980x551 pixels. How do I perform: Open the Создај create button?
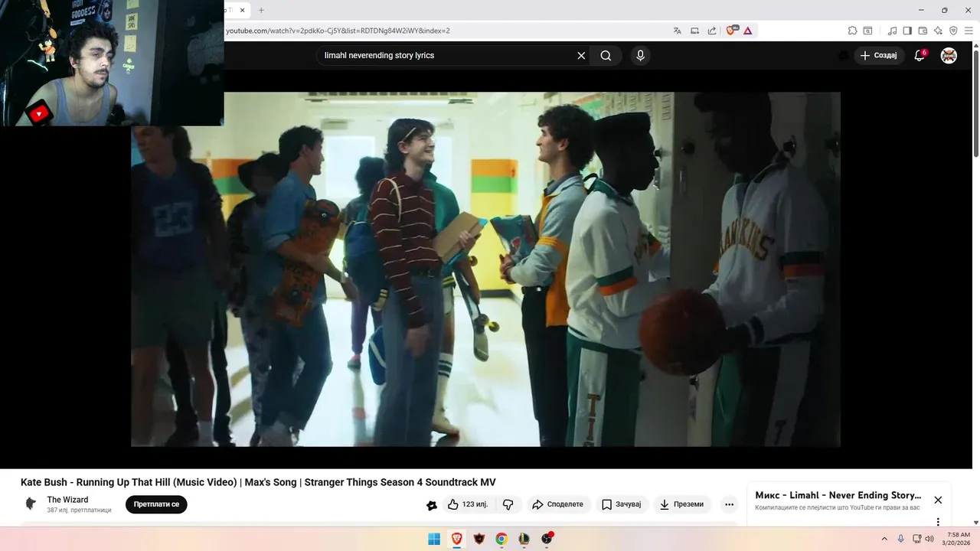tap(879, 55)
